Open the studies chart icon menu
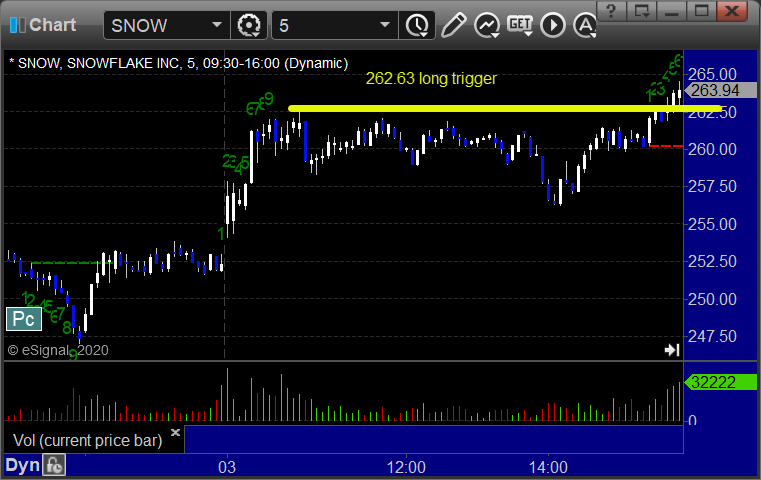Viewport: 761px width, 480px height. coord(487,25)
